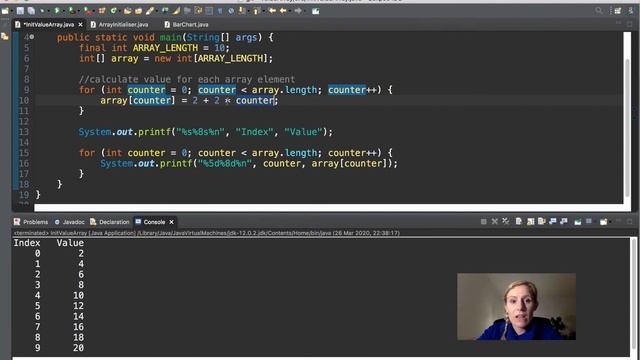This screenshot has width=640, height=360.
Task: Open dropdown arrow beside New Java Class
Action: pos(120,11)
